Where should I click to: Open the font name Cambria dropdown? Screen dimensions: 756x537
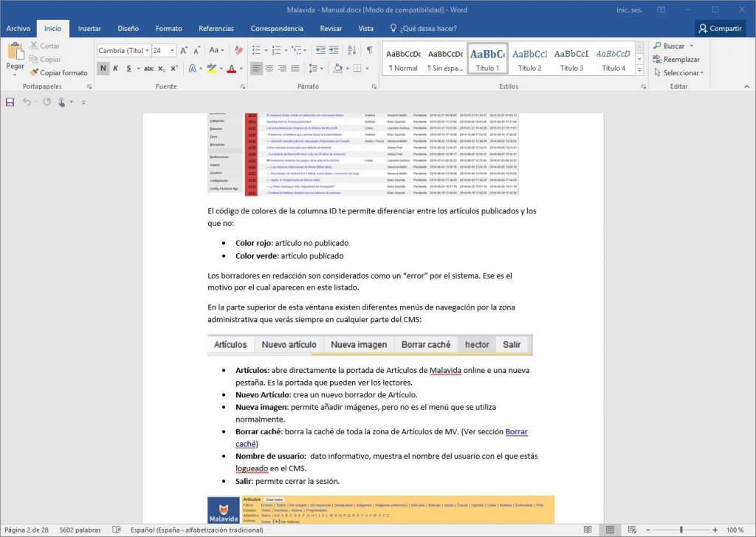[x=147, y=51]
